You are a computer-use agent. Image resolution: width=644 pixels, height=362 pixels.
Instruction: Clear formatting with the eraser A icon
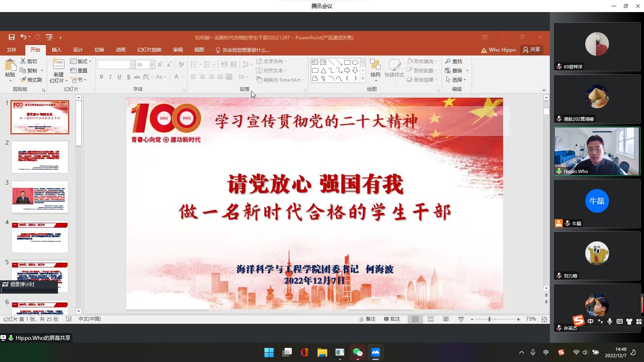pos(181,64)
